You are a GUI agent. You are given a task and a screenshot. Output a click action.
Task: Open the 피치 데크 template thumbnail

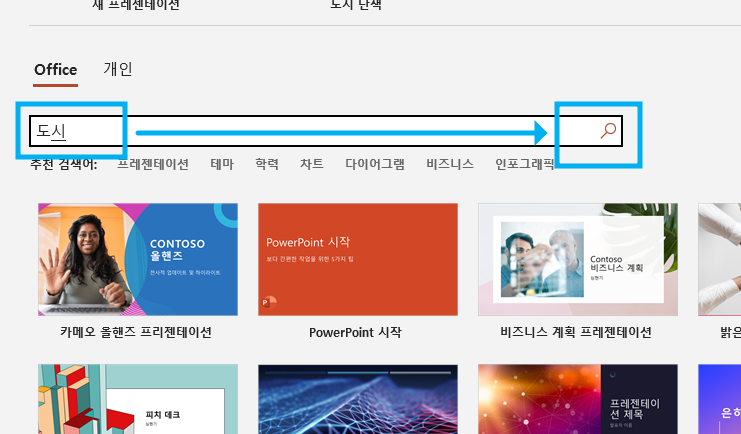[x=138, y=399]
